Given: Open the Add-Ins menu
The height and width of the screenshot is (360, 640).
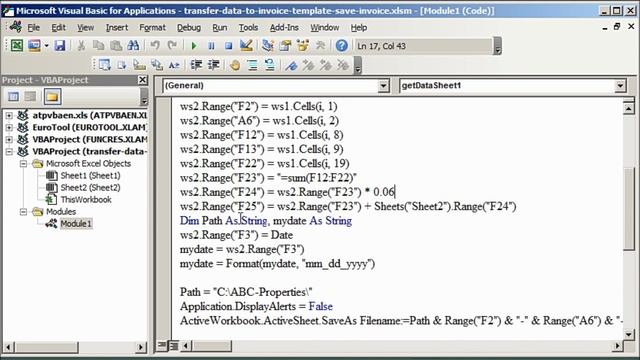Looking at the screenshot, I should [284, 27].
